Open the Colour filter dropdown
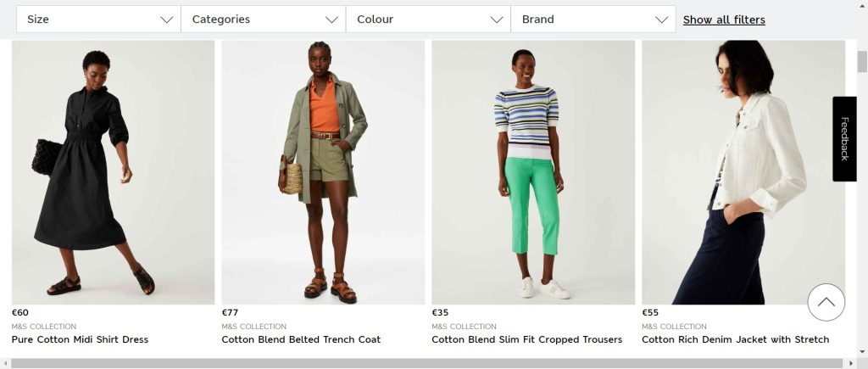The height and width of the screenshot is (369, 868). [x=428, y=20]
